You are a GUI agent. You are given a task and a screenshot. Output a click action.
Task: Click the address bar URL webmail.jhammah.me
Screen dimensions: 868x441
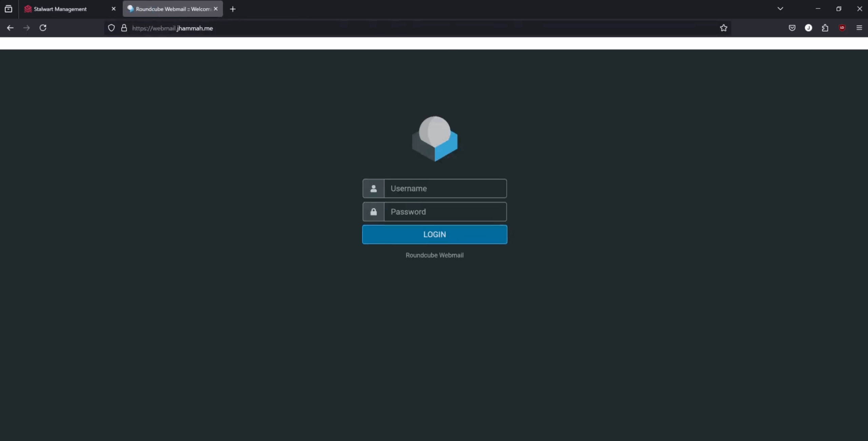pyautogui.click(x=173, y=28)
